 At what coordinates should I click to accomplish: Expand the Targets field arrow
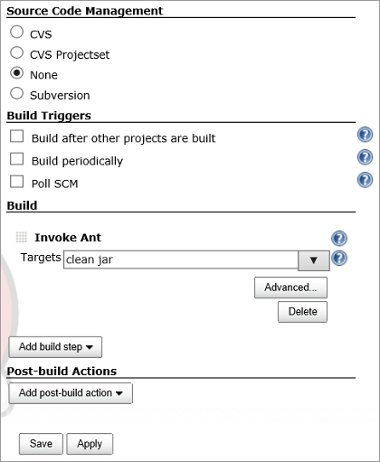pos(314,260)
